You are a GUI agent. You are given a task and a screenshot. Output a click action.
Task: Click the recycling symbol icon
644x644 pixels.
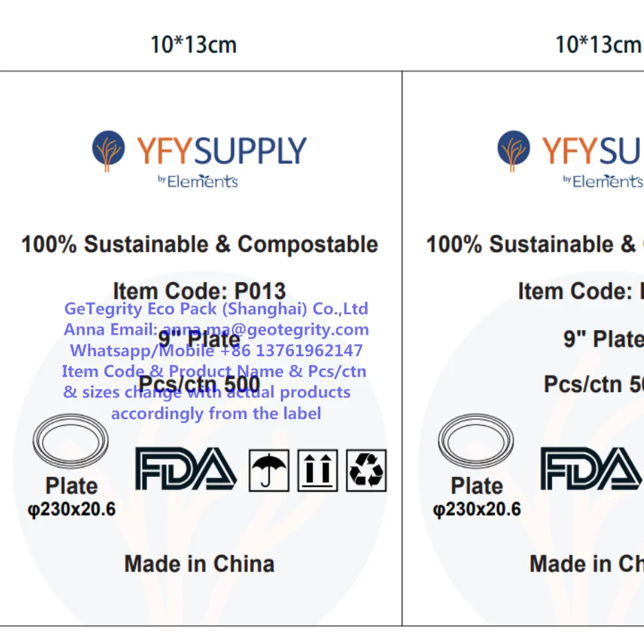click(366, 470)
